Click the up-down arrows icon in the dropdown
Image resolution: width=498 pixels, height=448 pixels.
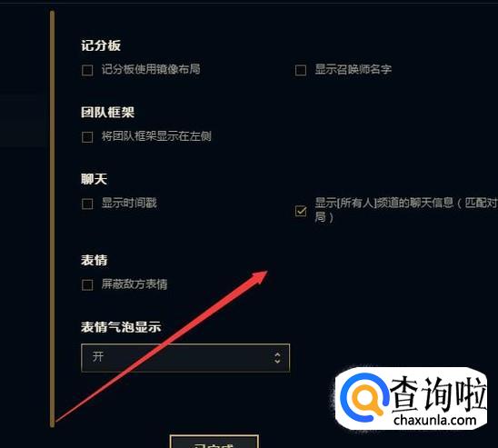[x=277, y=358]
